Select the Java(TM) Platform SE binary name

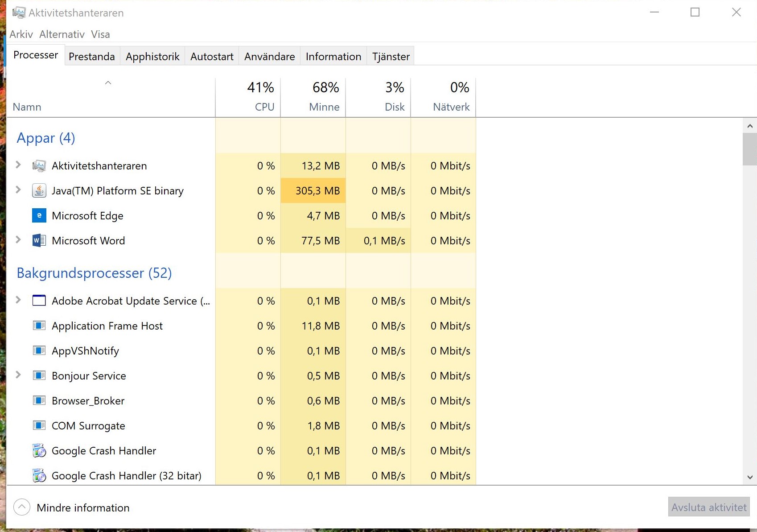click(118, 191)
